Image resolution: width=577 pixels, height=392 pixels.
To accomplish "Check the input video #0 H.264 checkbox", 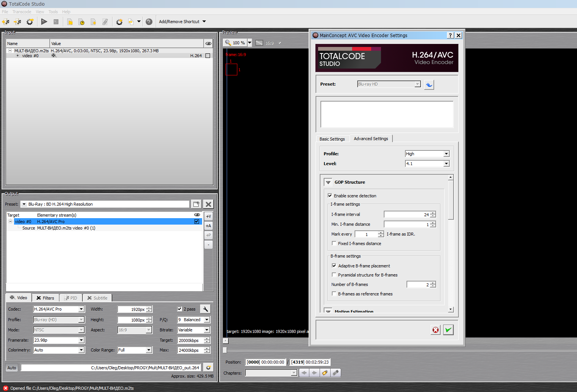I will point(207,56).
